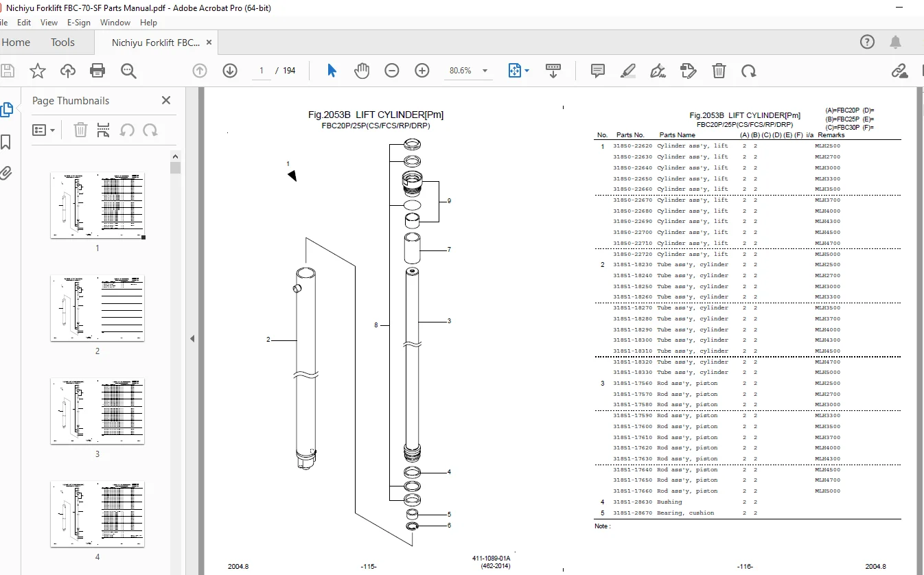Screen dimensions: 924x575
Task: Open the thumbnails options dropdown menu
Action: 43,130
